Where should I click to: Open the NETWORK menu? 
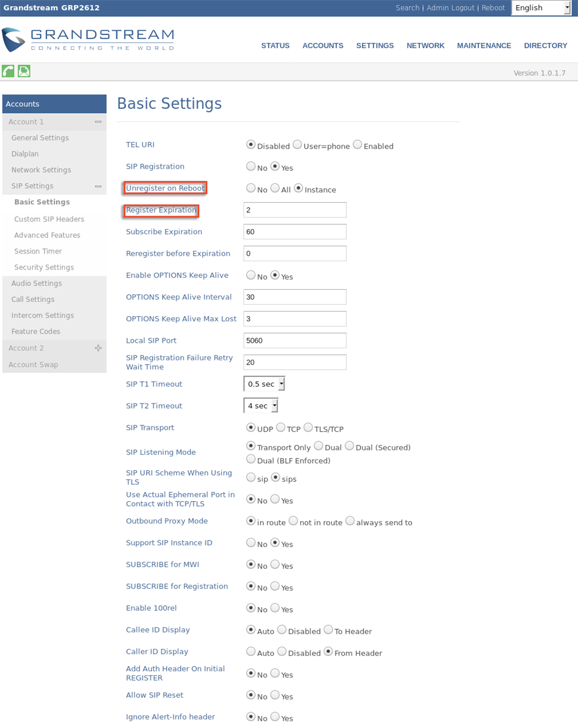point(426,46)
